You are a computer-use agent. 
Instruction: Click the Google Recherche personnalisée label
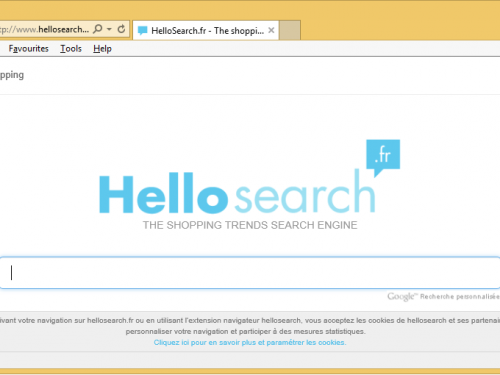(443, 296)
